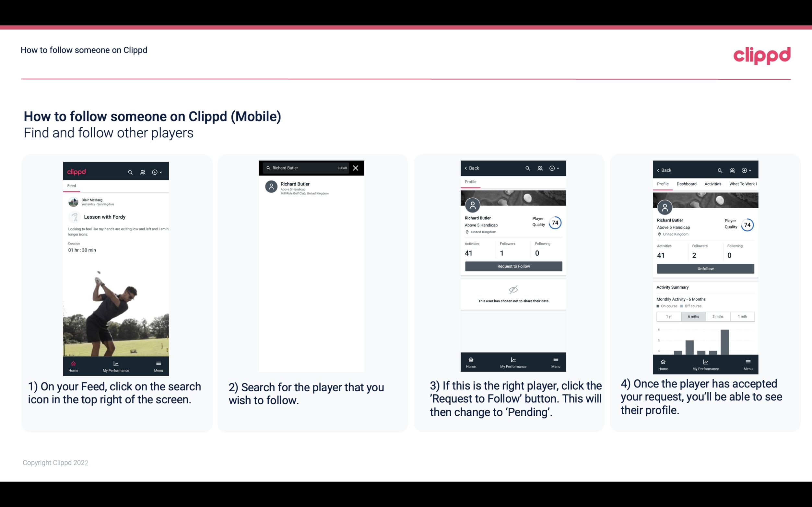This screenshot has height=507, width=812.
Task: Click the search icon on the Feed screen
Action: coord(130,172)
